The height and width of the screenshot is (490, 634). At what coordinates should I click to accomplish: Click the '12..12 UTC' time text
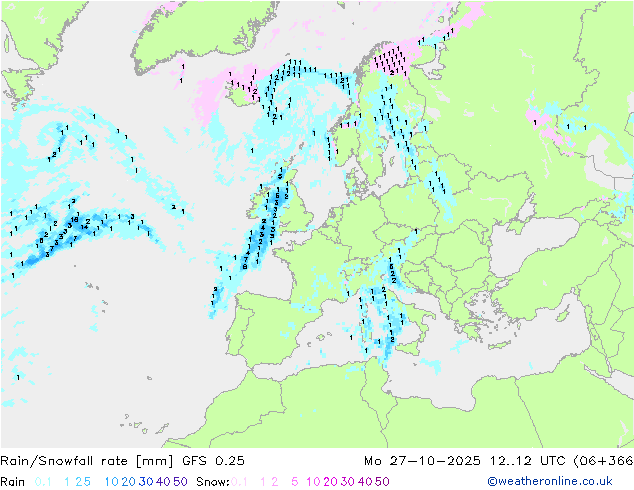pos(528,461)
